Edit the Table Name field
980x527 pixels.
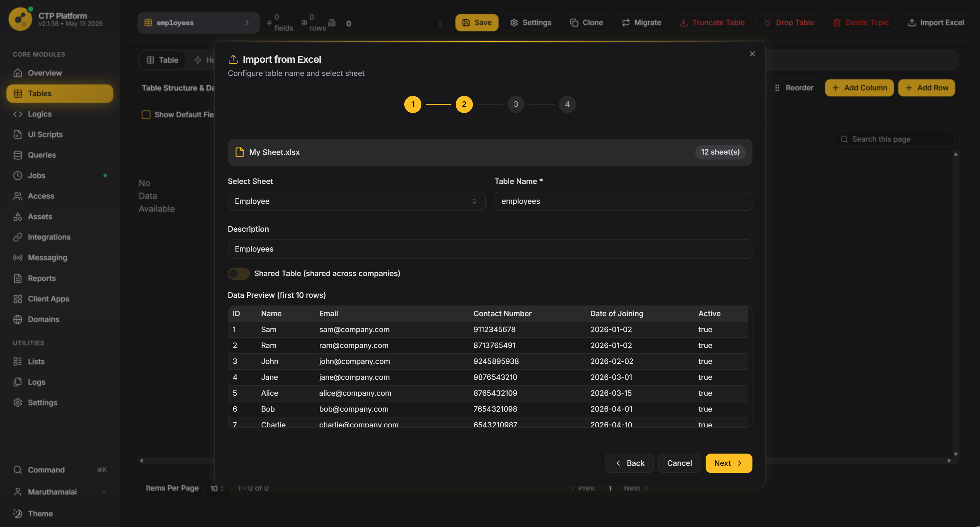623,201
